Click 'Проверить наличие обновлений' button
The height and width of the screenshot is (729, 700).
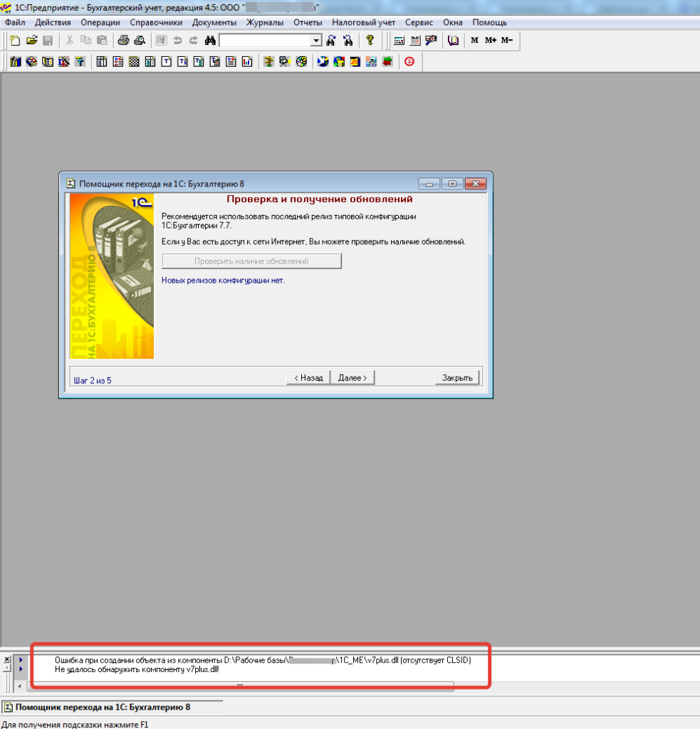[251, 261]
